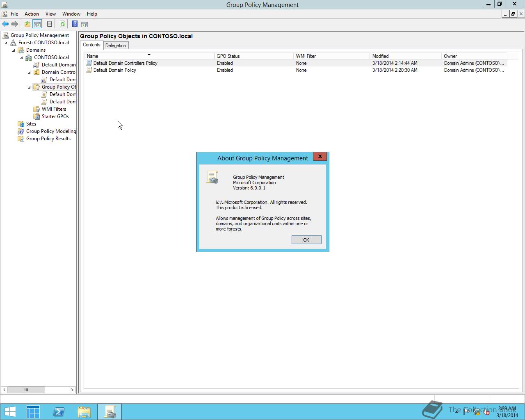The image size is (525, 420).
Task: Select CONTOSO.local domain in the tree
Action: tap(51, 57)
